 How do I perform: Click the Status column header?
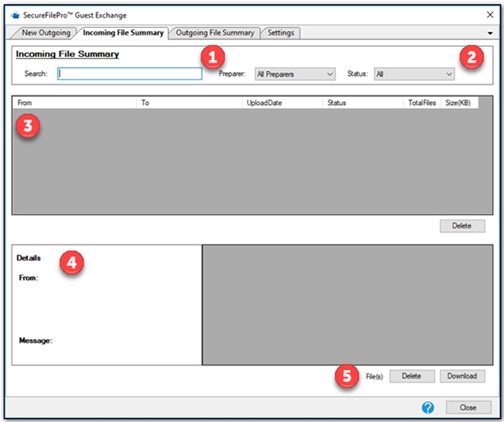pos(362,103)
